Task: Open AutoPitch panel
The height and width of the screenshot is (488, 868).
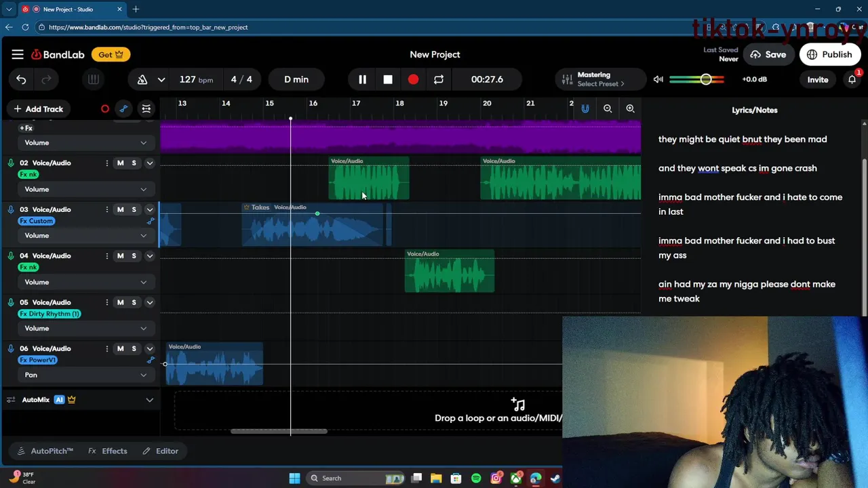Action: [45, 451]
